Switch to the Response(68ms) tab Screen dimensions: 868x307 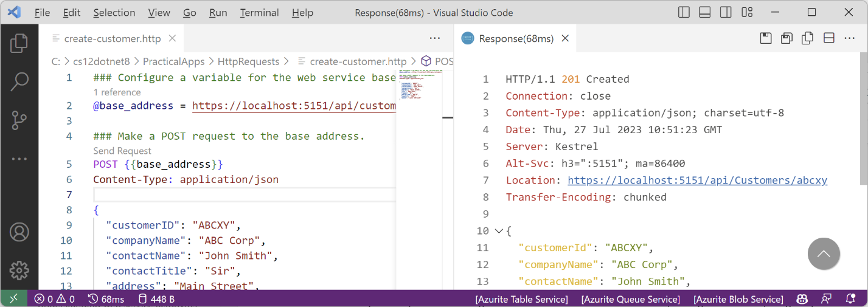click(x=516, y=38)
